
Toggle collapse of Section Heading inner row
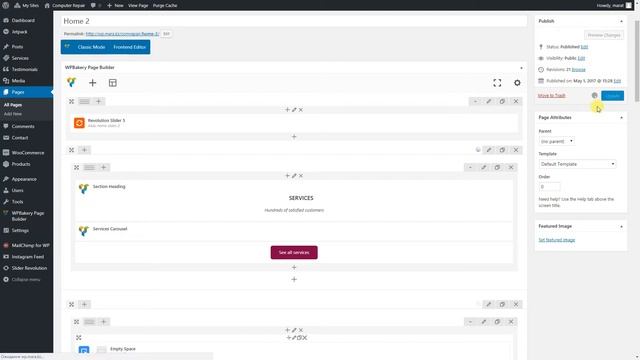pyautogui.click(x=470, y=167)
